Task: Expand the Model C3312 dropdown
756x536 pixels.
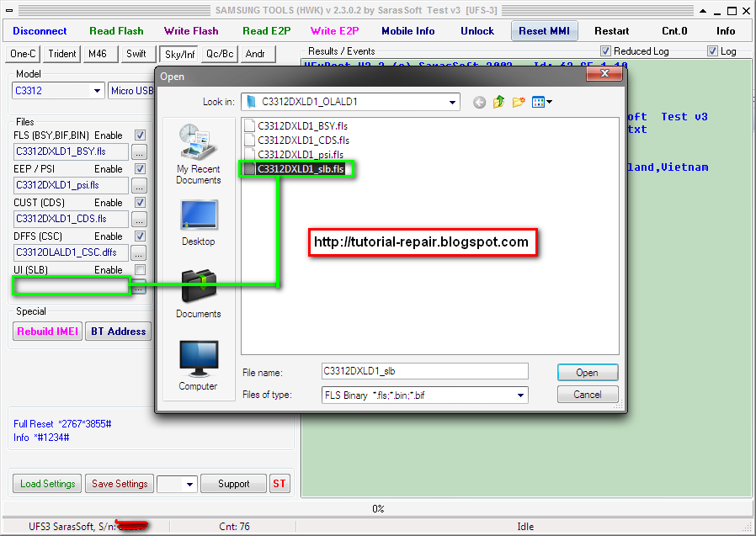Action: click(x=97, y=91)
